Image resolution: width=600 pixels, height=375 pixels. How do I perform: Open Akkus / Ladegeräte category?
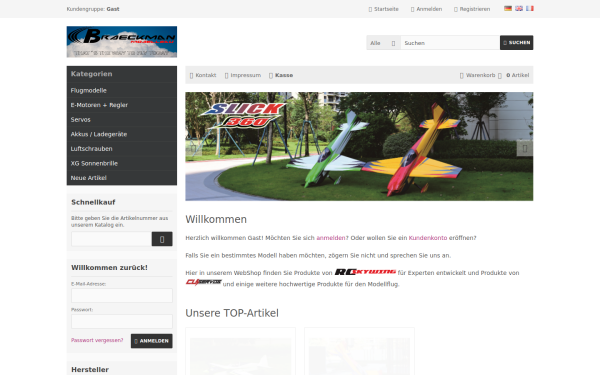click(122, 134)
